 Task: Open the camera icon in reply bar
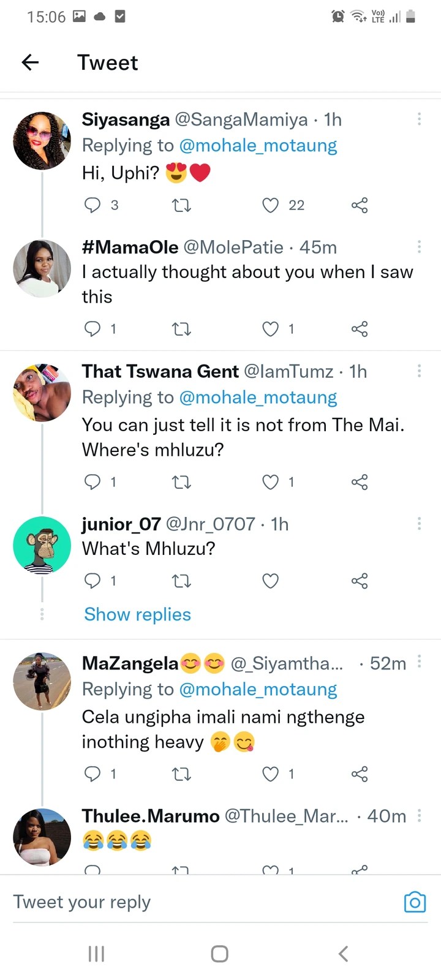click(415, 902)
